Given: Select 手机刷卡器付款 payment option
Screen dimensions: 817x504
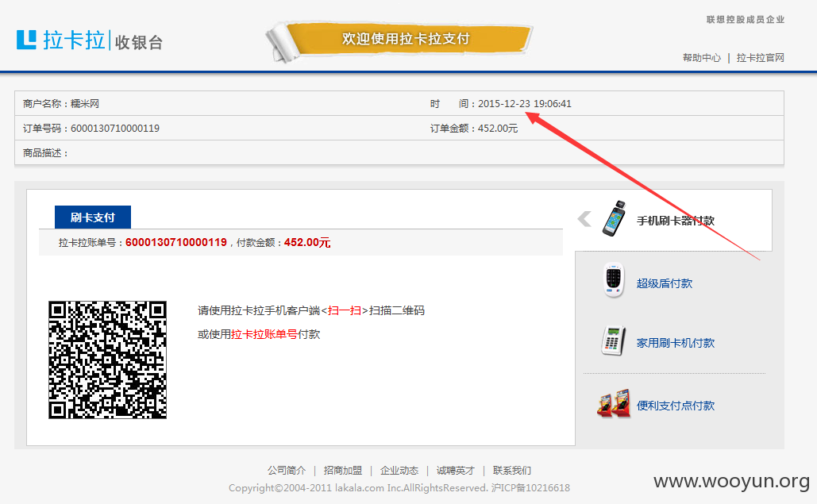Looking at the screenshot, I should [675, 221].
